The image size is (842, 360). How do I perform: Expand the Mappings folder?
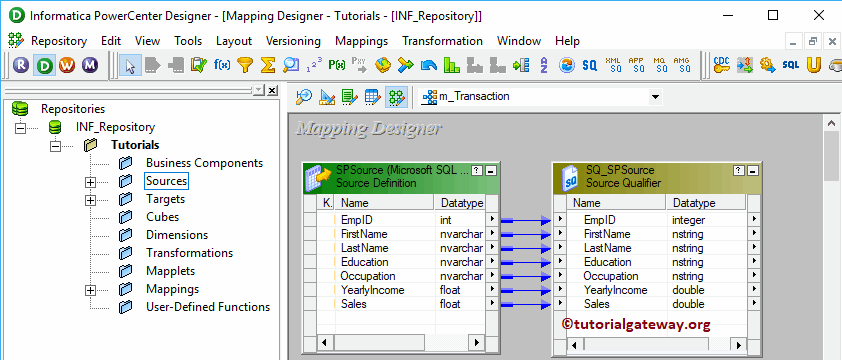(91, 290)
